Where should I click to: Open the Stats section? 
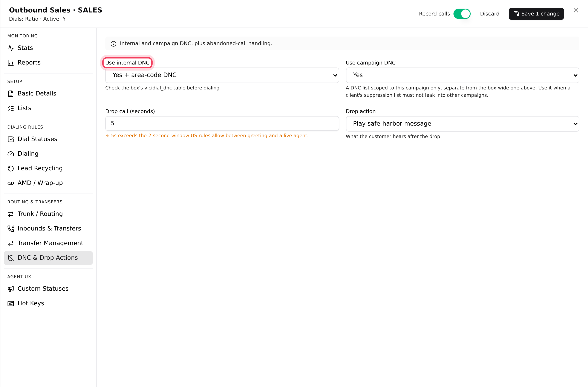coord(48,48)
